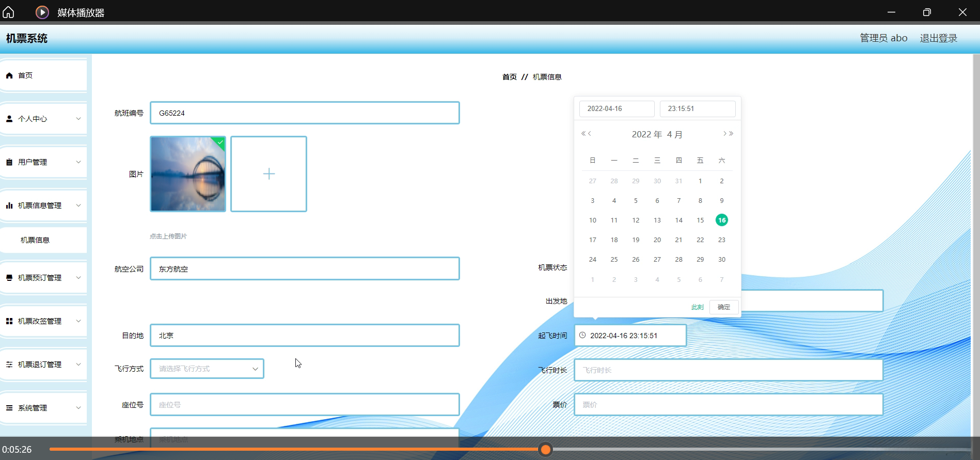Screen dimensions: 980x460
Task: Expand the 机票退订管理 menu chevron
Action: point(78,364)
